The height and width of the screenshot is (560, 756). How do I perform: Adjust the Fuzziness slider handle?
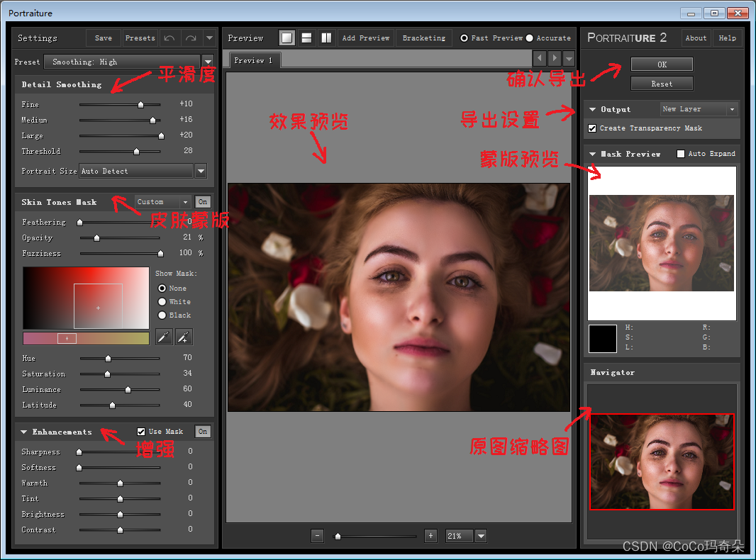[x=160, y=254]
